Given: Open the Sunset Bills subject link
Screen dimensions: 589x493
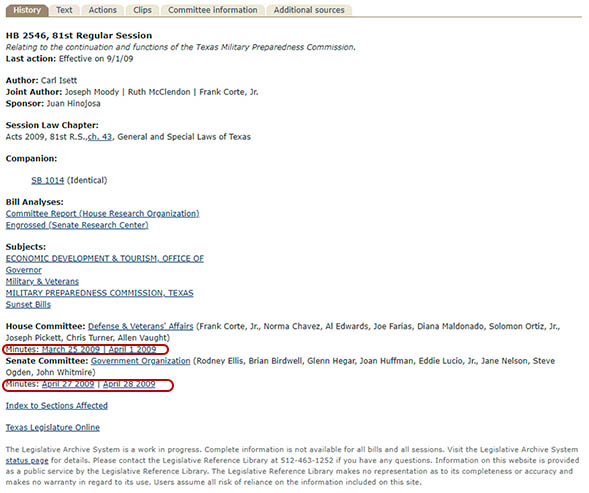Looking at the screenshot, I should tap(28, 305).
